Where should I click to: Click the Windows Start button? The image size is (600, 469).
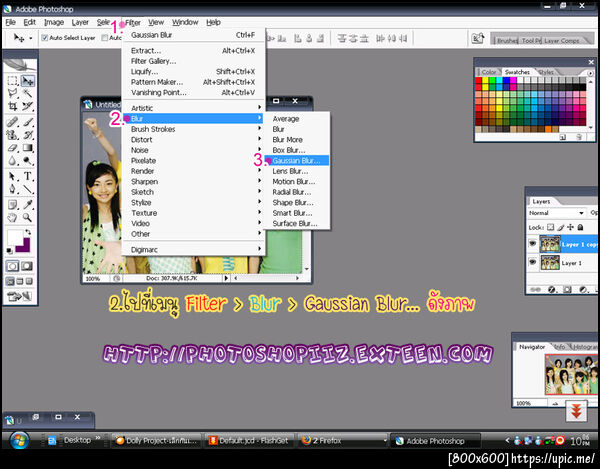pyautogui.click(x=19, y=440)
